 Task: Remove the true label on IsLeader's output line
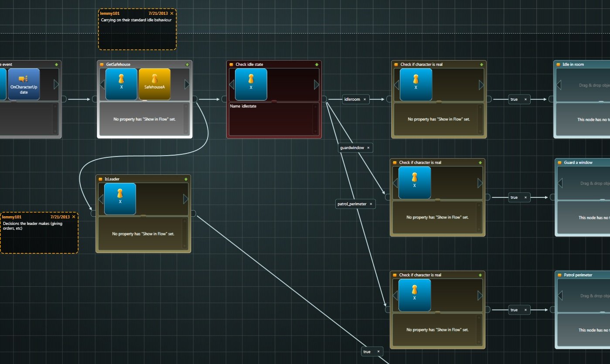coord(378,351)
